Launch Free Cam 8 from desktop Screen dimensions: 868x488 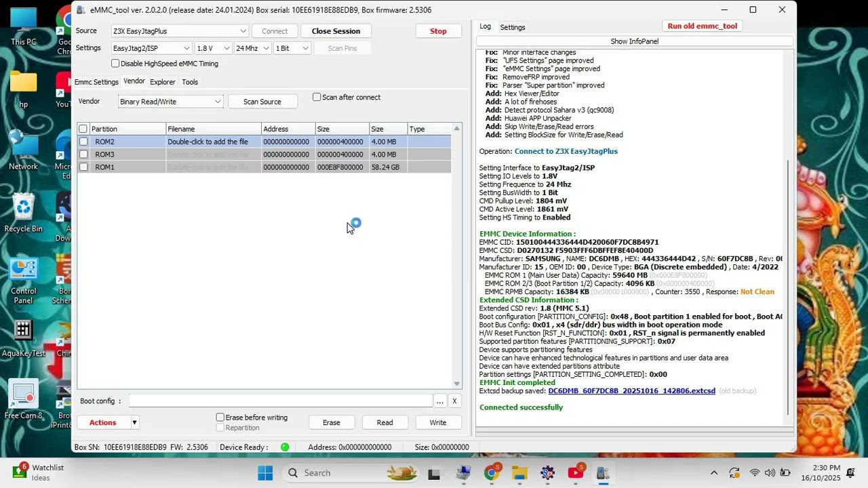click(23, 400)
